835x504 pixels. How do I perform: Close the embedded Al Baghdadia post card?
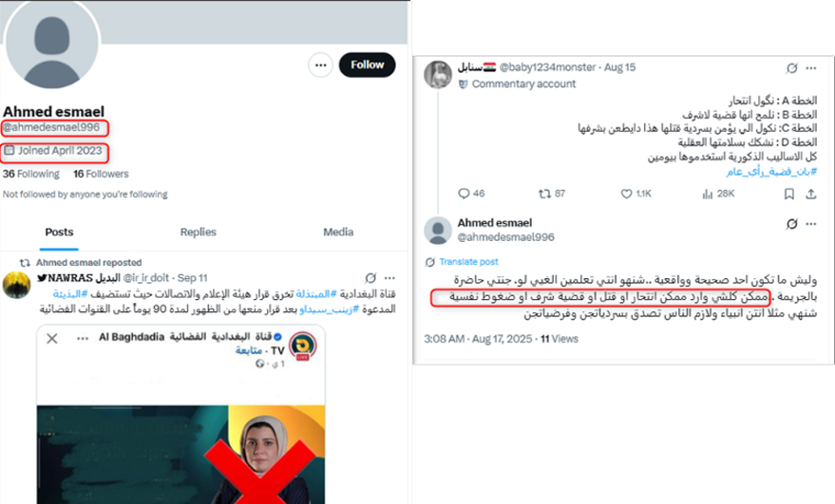pyautogui.click(x=51, y=339)
